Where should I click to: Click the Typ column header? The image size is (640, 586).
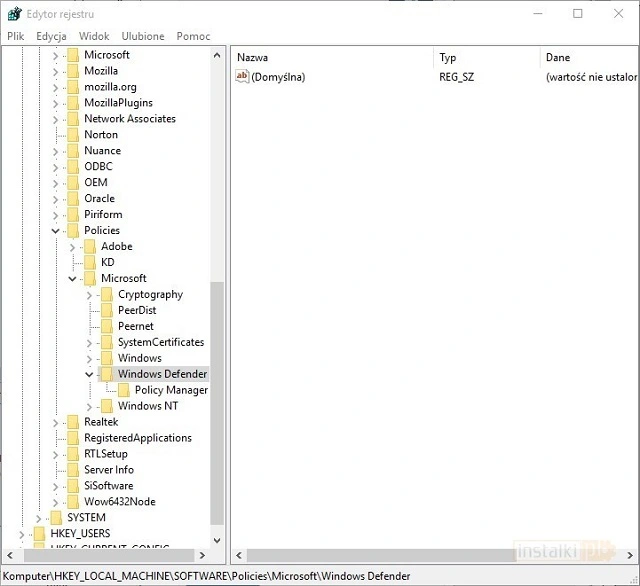click(485, 58)
